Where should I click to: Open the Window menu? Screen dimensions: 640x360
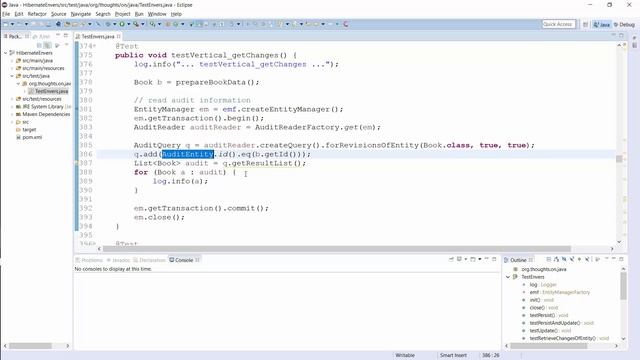click(157, 14)
